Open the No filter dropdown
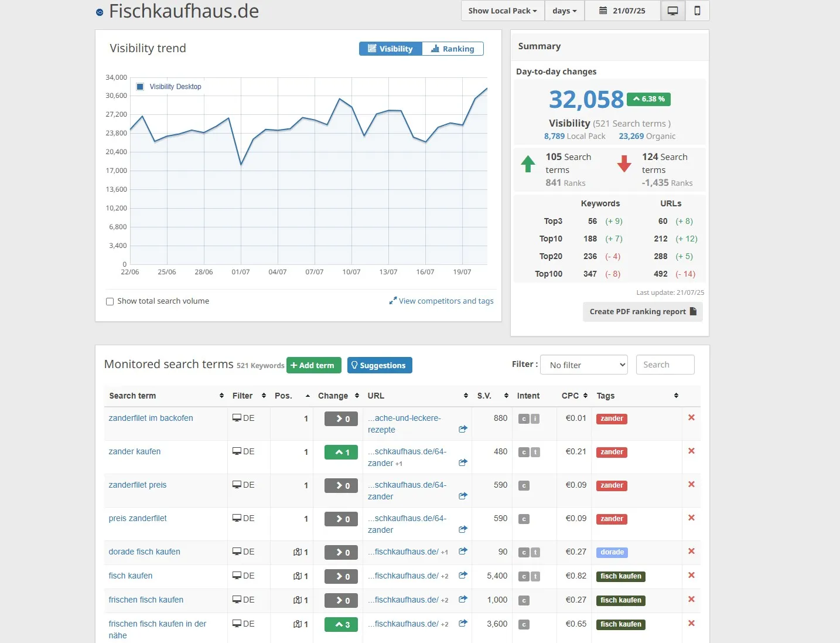This screenshot has height=643, width=840. (x=584, y=365)
